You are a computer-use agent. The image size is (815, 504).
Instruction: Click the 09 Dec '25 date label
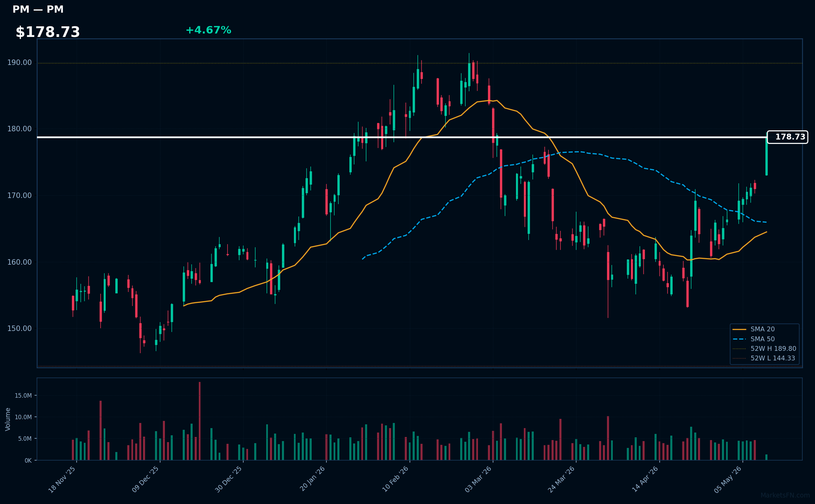pyautogui.click(x=145, y=479)
